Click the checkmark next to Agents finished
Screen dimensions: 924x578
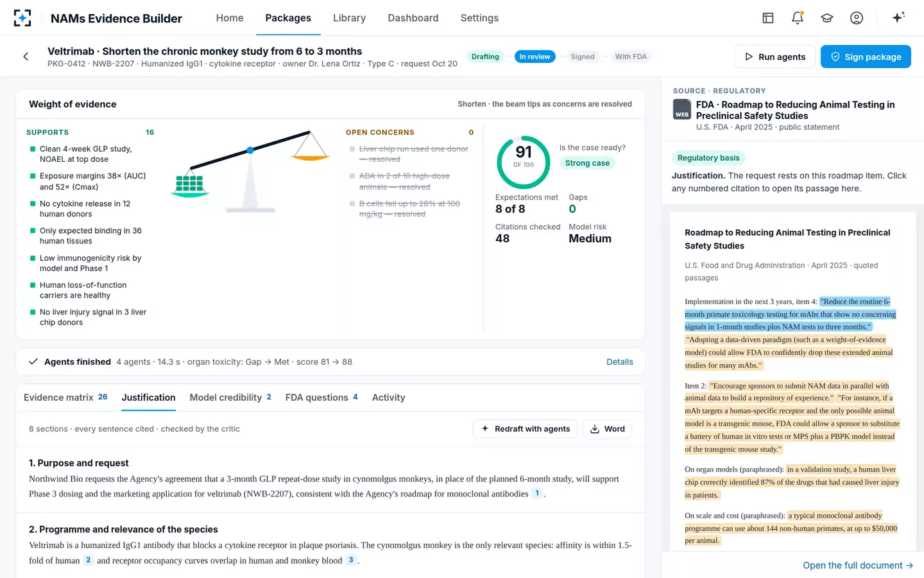click(x=33, y=362)
